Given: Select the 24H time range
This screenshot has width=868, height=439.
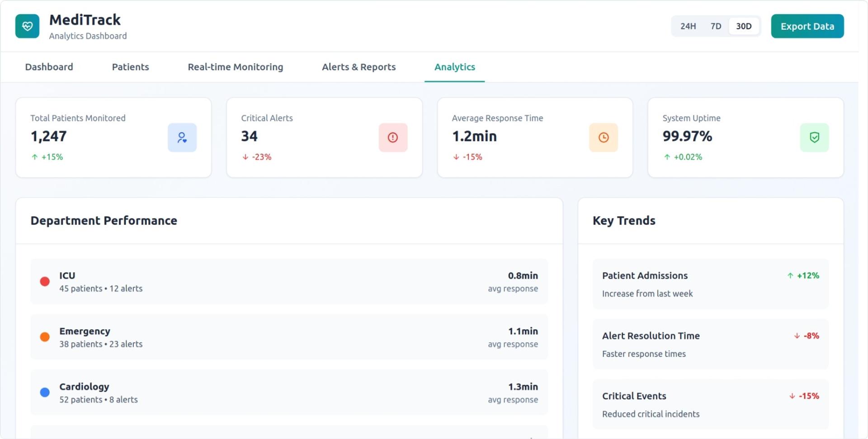Looking at the screenshot, I should 688,26.
